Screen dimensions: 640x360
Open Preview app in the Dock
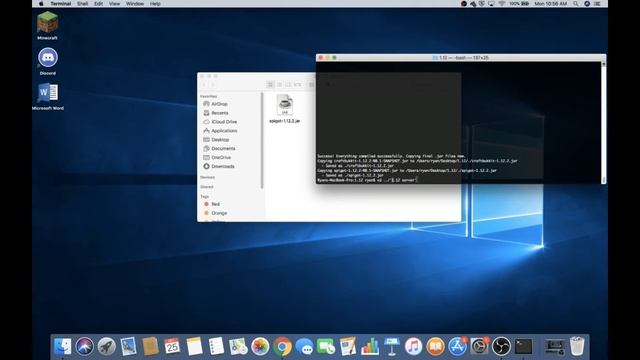click(128, 347)
